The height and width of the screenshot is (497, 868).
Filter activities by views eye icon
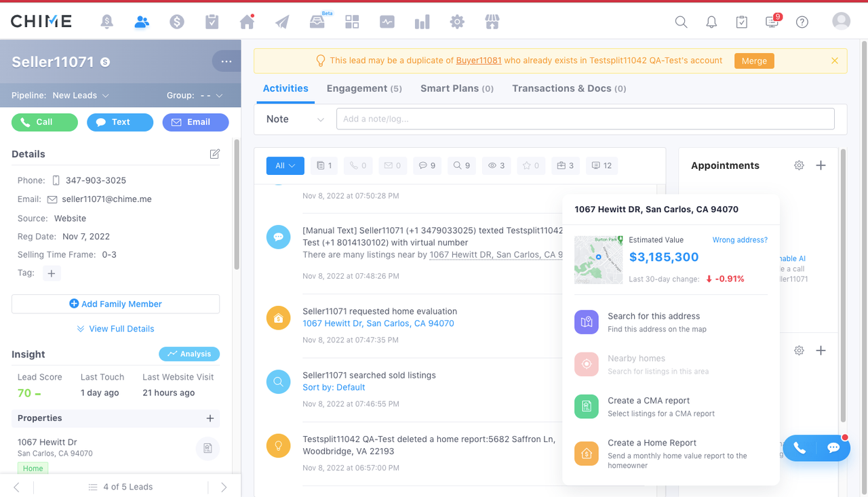tap(497, 165)
